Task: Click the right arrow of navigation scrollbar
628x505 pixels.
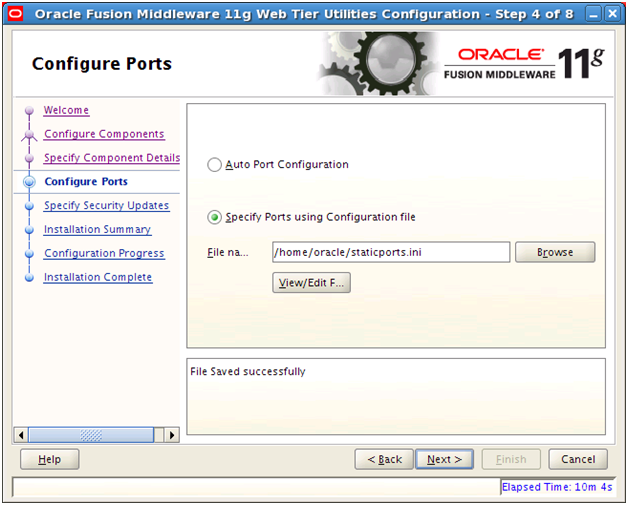Action: click(x=172, y=435)
